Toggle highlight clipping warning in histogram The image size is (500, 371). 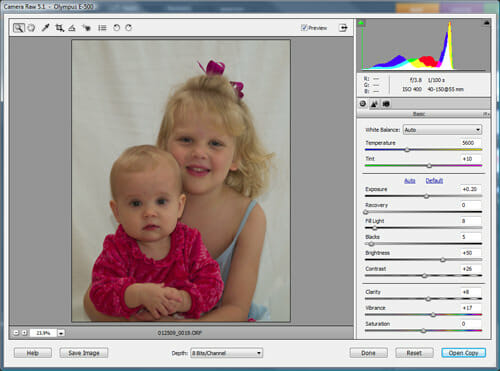[x=487, y=23]
